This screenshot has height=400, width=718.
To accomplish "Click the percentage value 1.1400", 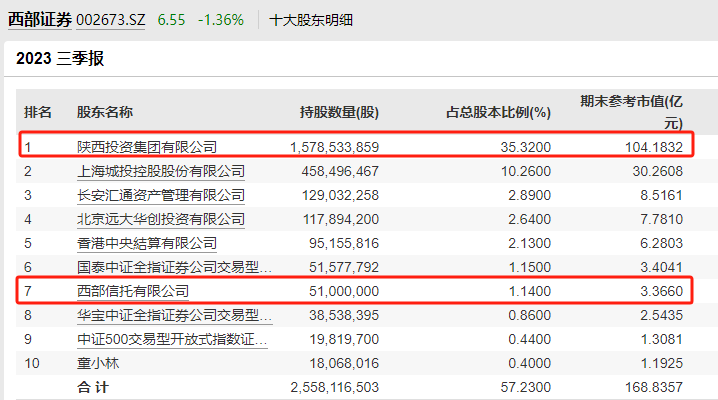I will tap(529, 291).
